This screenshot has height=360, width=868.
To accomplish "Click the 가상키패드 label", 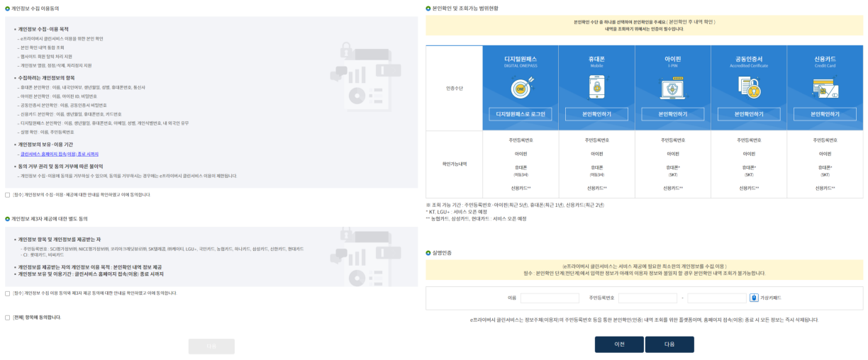I will pyautogui.click(x=770, y=298).
